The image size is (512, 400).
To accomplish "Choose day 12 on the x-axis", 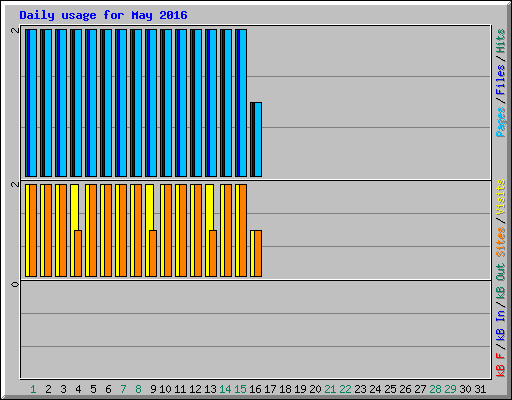I will click(x=195, y=389).
